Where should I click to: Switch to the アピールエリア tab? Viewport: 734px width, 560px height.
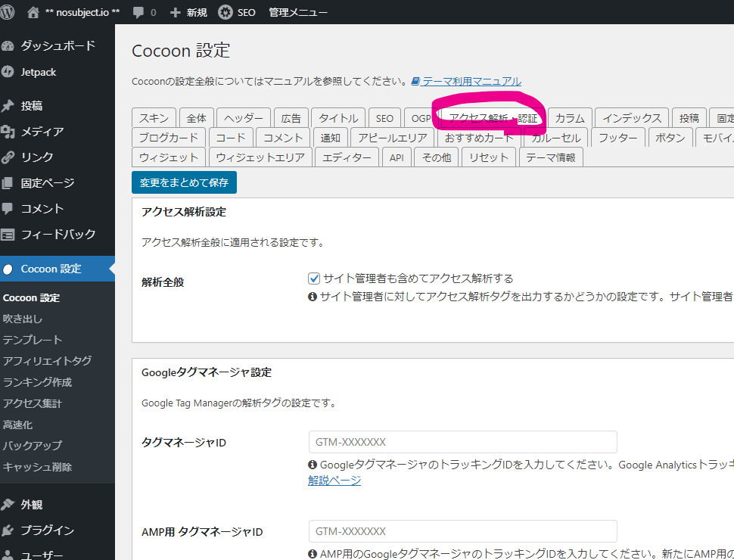pyautogui.click(x=393, y=137)
